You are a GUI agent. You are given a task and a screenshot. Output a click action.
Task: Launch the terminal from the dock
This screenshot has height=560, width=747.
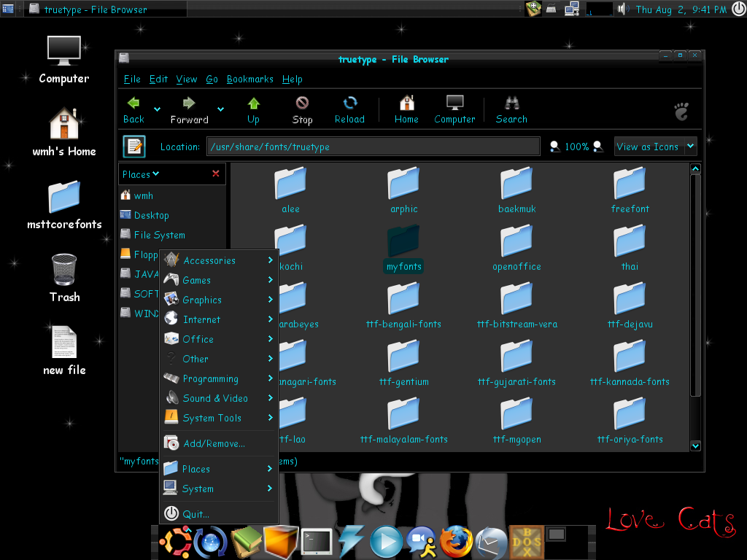[317, 542]
